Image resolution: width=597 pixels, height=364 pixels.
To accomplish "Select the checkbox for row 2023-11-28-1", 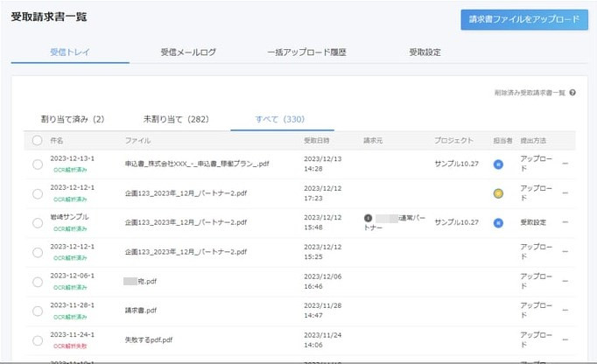I will click(x=38, y=311).
